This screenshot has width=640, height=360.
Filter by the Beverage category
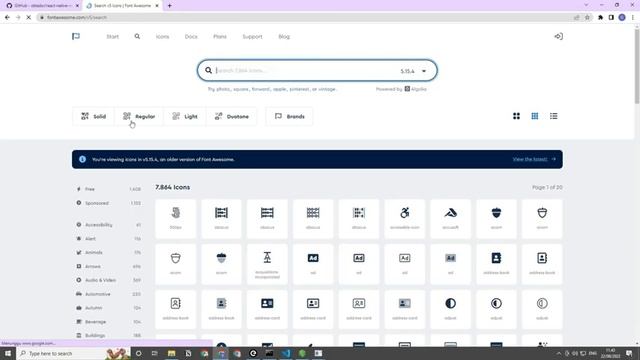pyautogui.click(x=109, y=322)
